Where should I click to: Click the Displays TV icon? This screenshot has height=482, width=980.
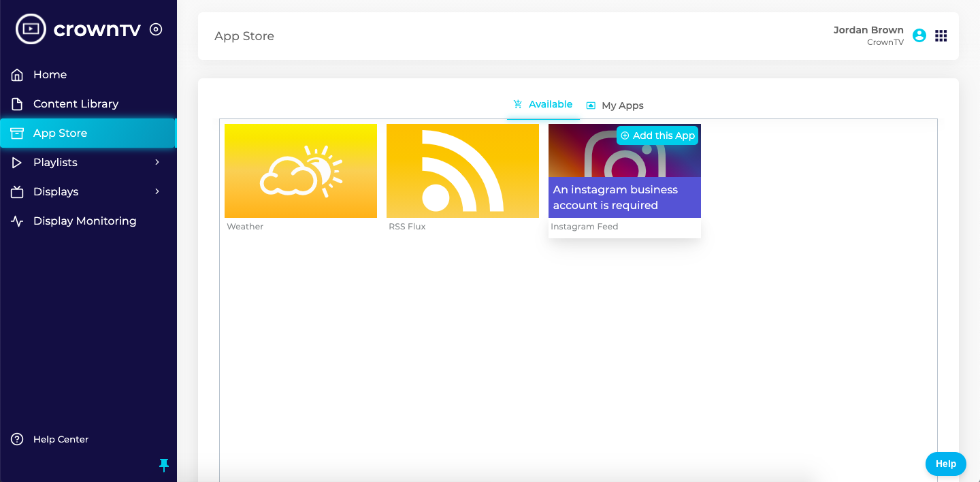17,192
